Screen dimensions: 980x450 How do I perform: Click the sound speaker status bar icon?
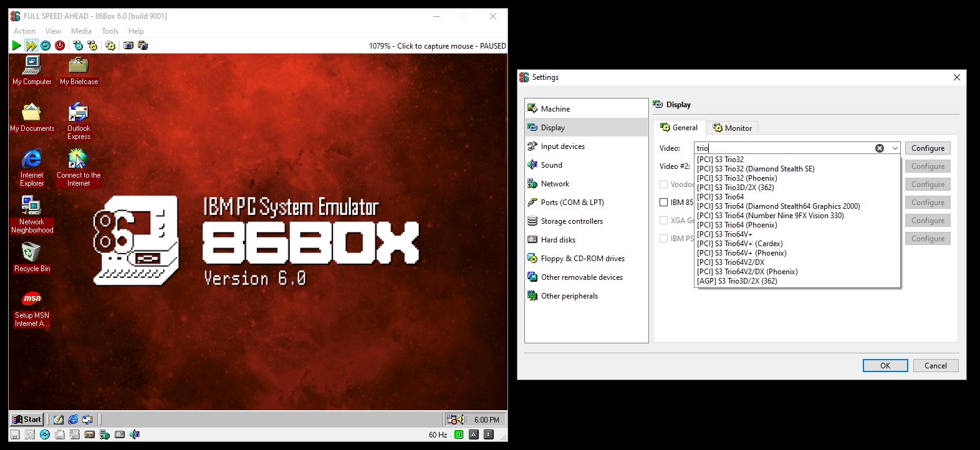[x=135, y=434]
